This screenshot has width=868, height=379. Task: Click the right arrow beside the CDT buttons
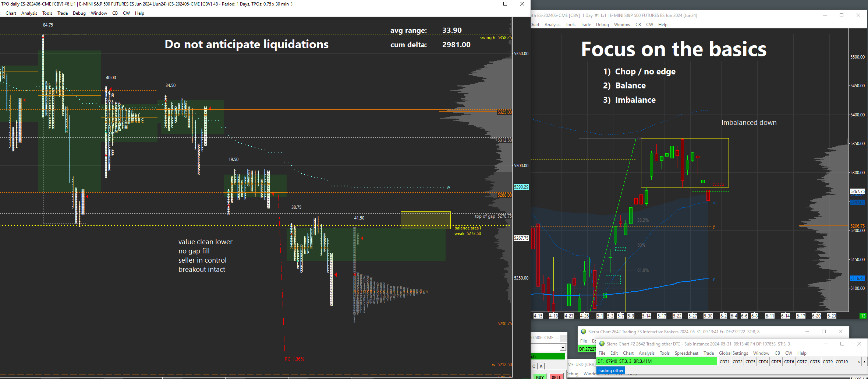864,362
